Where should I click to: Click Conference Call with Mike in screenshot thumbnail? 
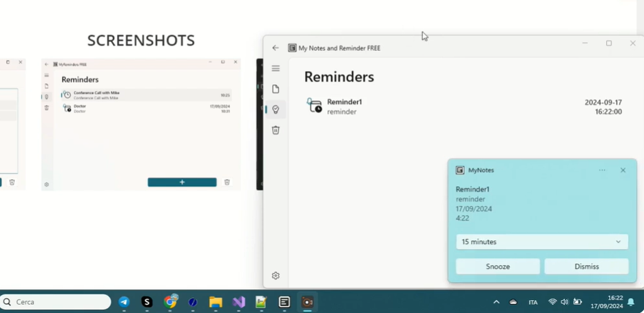click(147, 95)
